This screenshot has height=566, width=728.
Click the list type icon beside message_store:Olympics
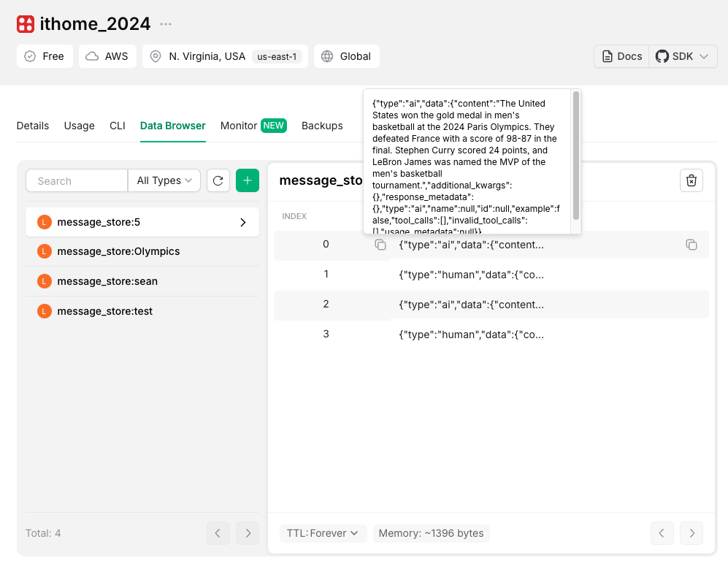coord(44,252)
